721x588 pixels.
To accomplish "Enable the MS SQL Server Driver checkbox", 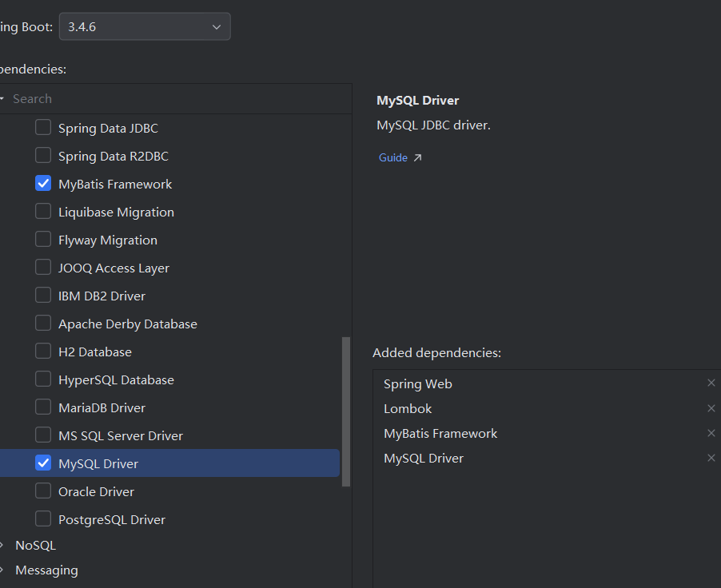I will 43,435.
